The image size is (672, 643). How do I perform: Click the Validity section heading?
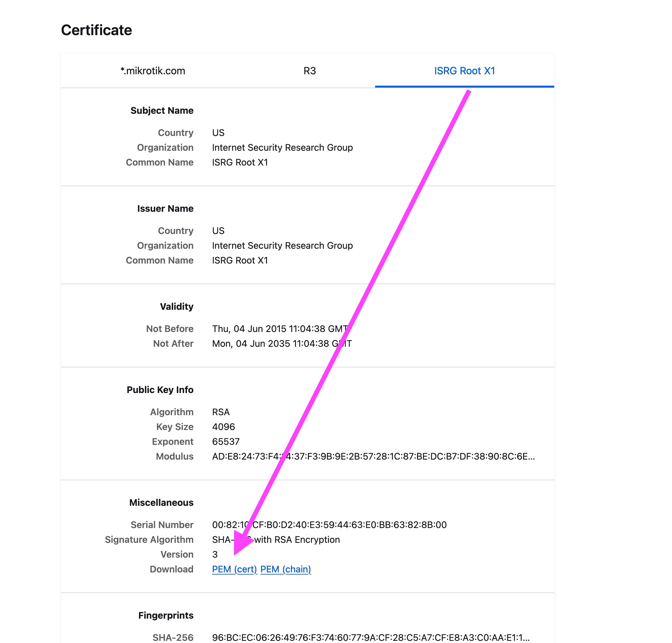coord(177,306)
